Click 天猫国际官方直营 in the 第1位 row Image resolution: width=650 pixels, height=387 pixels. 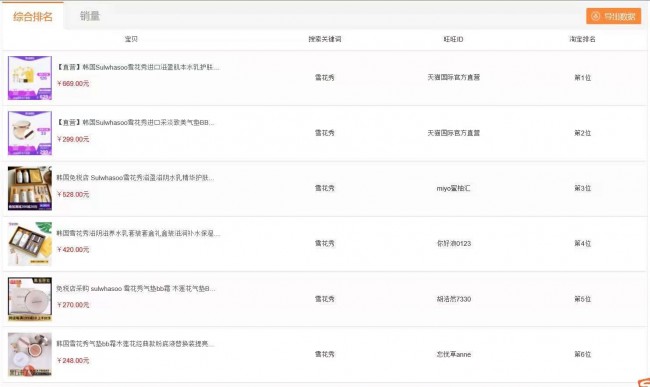tap(454, 77)
